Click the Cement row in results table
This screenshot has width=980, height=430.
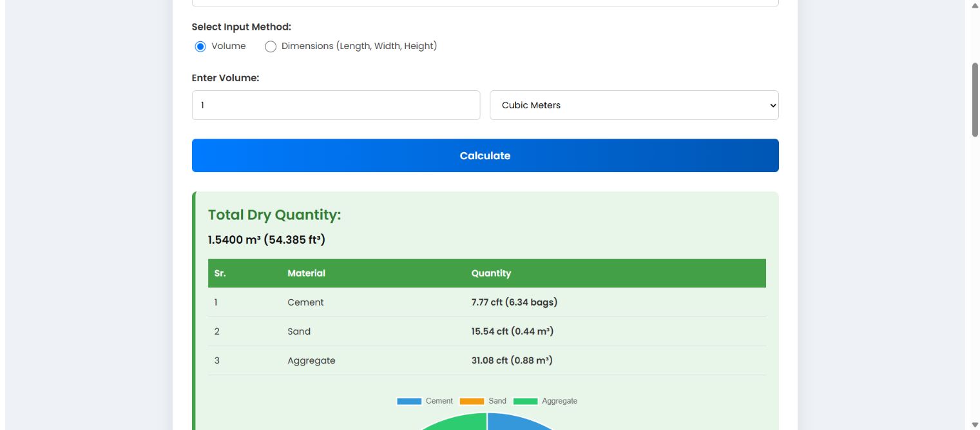click(486, 302)
